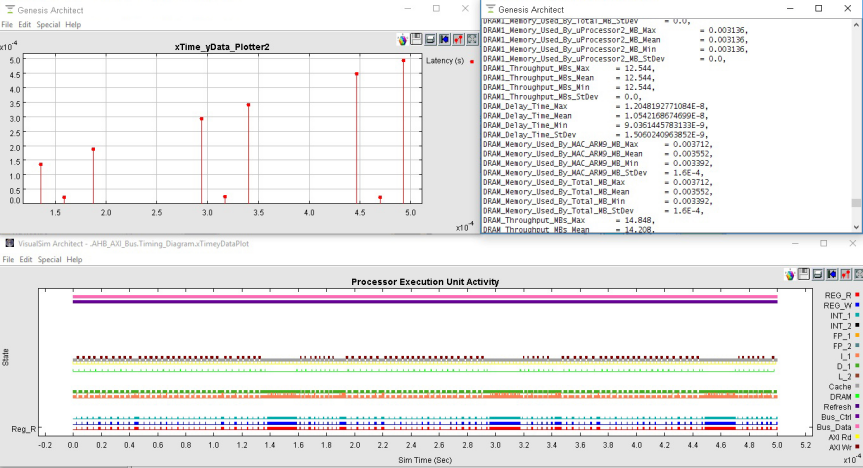Open Edit menu in Genesis Architect plotter window
This screenshot has height=468, width=863.
24,25
